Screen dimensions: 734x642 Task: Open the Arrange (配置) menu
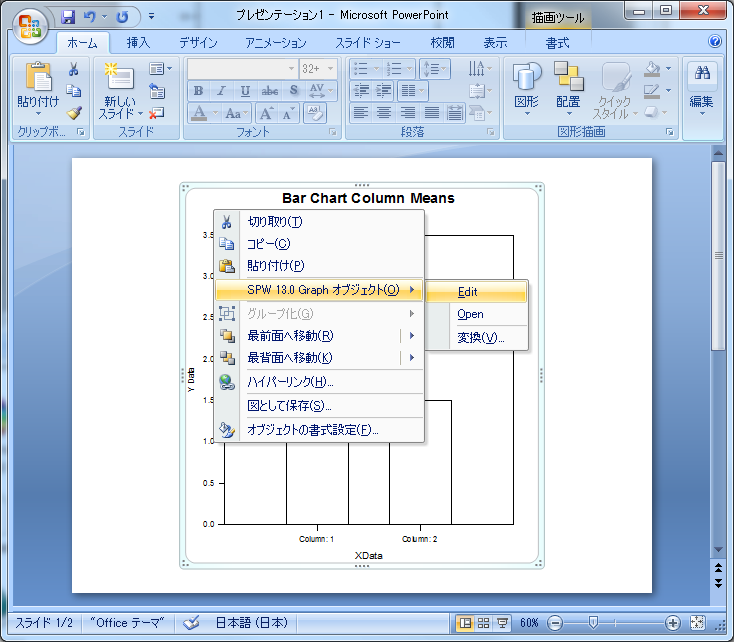coord(569,88)
